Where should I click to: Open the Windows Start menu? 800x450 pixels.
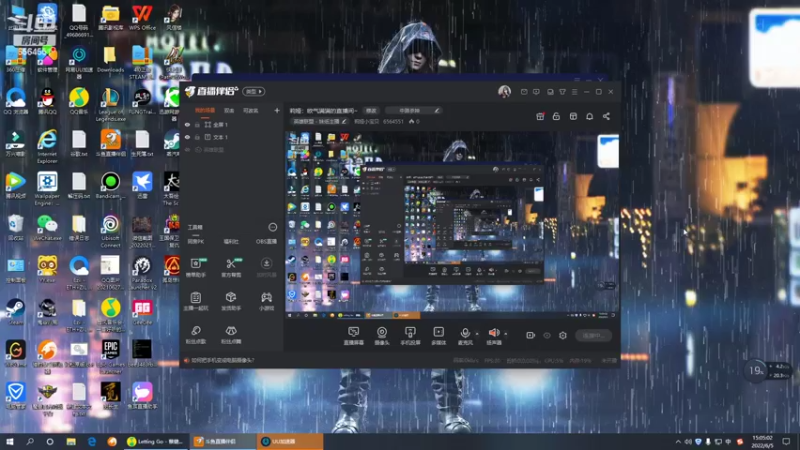pos(10,441)
